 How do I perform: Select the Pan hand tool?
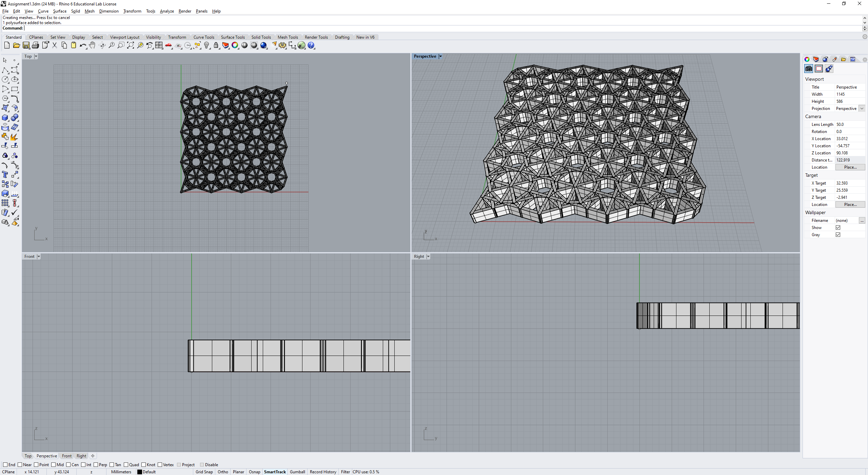pyautogui.click(x=92, y=45)
